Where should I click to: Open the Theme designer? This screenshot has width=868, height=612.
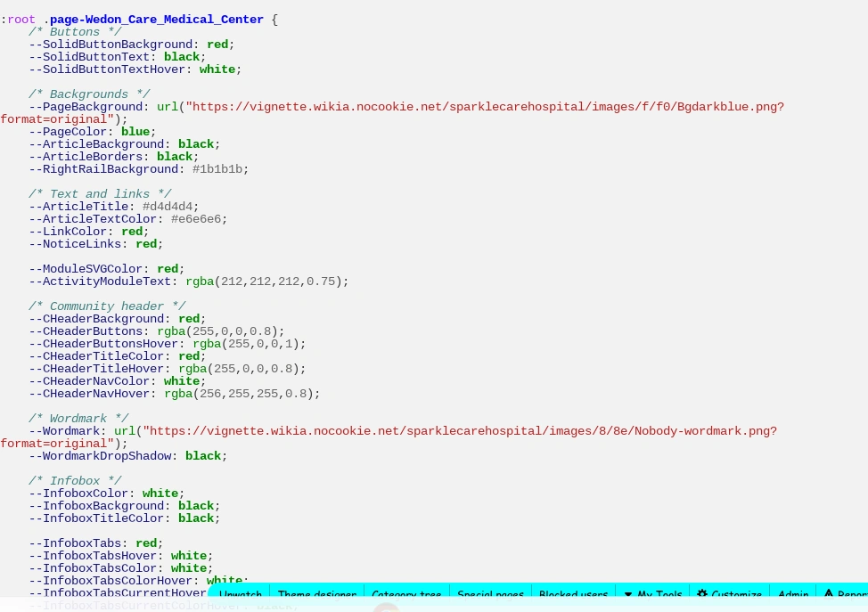[x=316, y=595]
